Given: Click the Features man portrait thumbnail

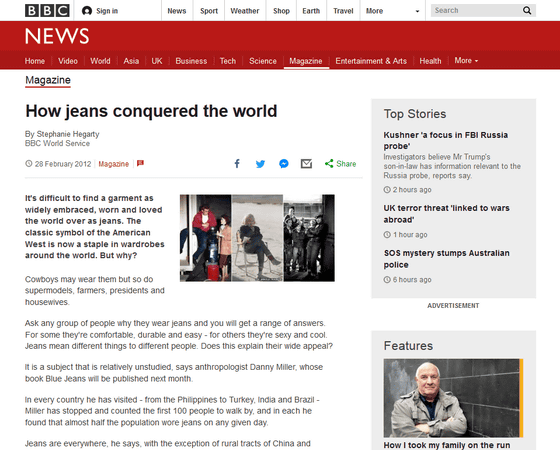Looking at the screenshot, I should click(453, 398).
